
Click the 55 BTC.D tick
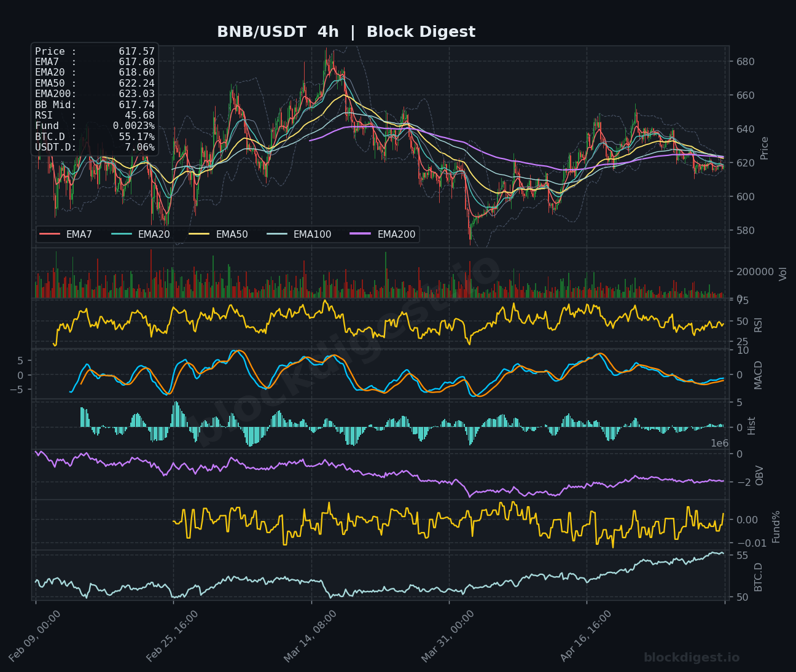pos(742,555)
